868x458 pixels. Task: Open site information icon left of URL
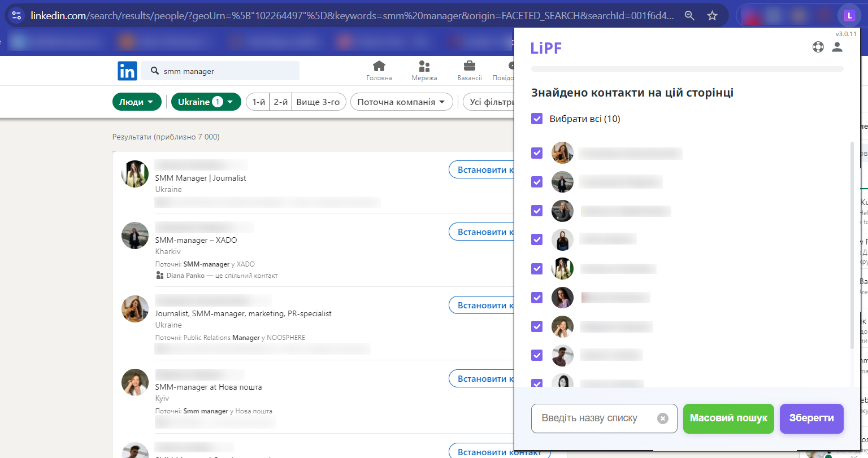tap(17, 16)
